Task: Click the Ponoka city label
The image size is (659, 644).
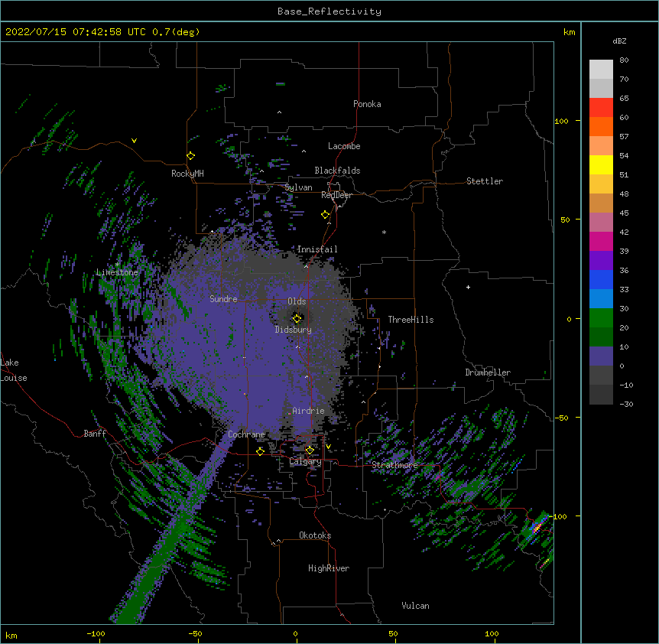Action: pos(367,104)
